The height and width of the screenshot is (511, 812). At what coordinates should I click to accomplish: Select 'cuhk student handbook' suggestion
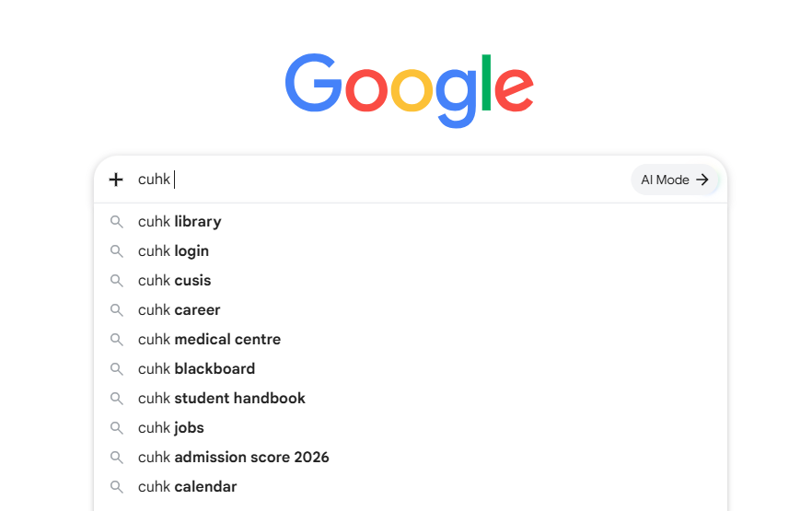(x=411, y=399)
